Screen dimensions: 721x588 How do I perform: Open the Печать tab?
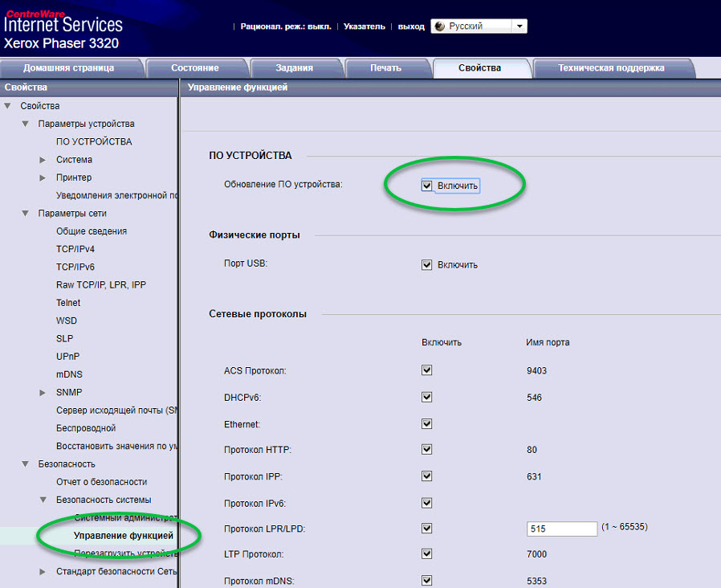point(385,68)
